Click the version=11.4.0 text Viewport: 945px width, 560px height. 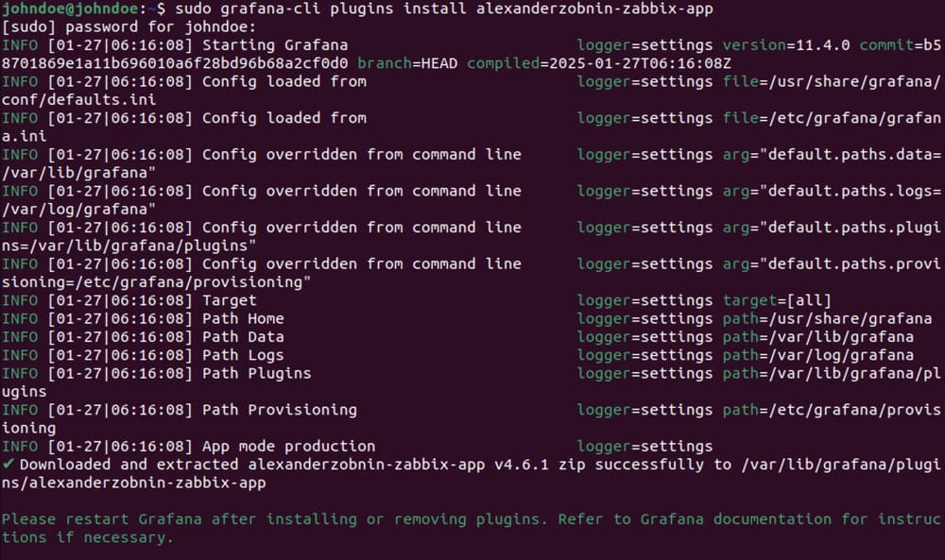786,45
